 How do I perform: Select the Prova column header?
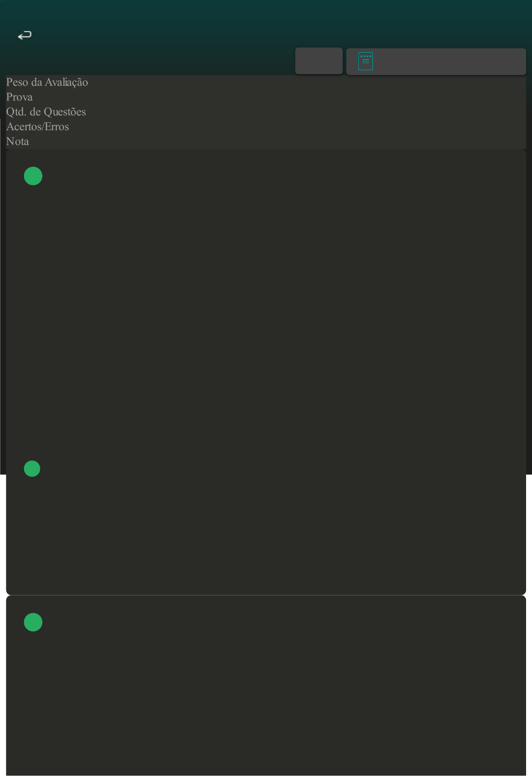[19, 97]
